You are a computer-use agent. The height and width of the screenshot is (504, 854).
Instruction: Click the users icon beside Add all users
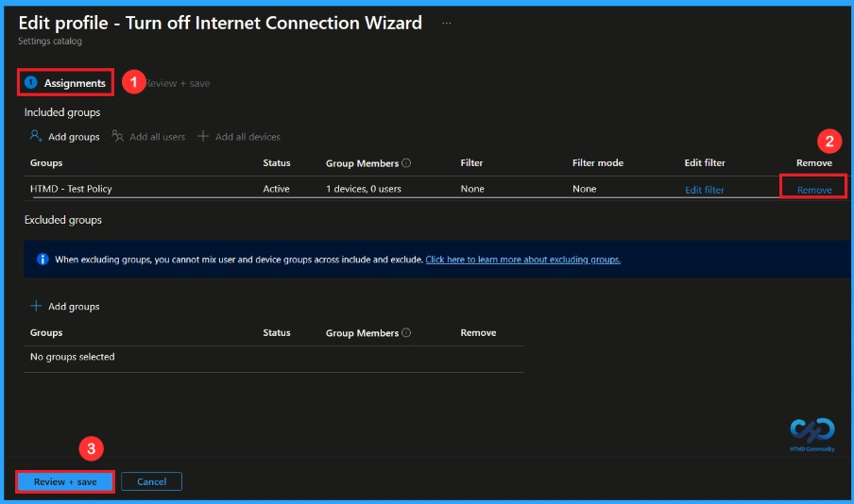pyautogui.click(x=117, y=136)
